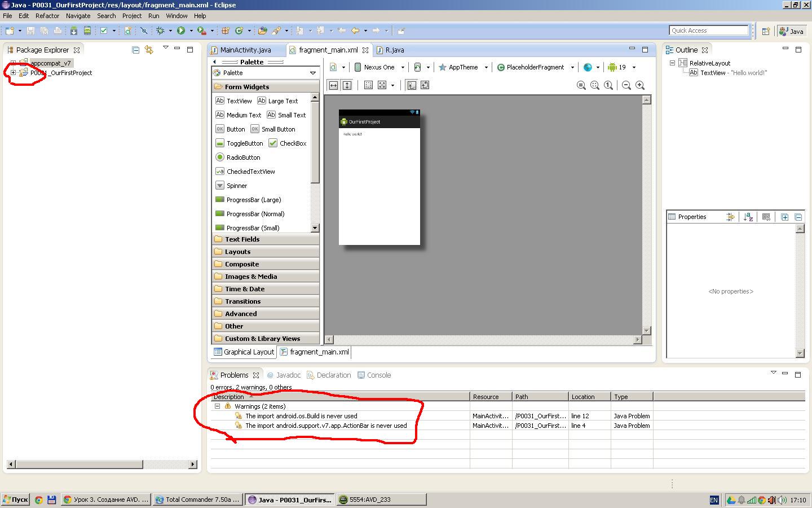Viewport: 812px width, 508px height.
Task: Click the Пуск start button
Action: click(15, 500)
